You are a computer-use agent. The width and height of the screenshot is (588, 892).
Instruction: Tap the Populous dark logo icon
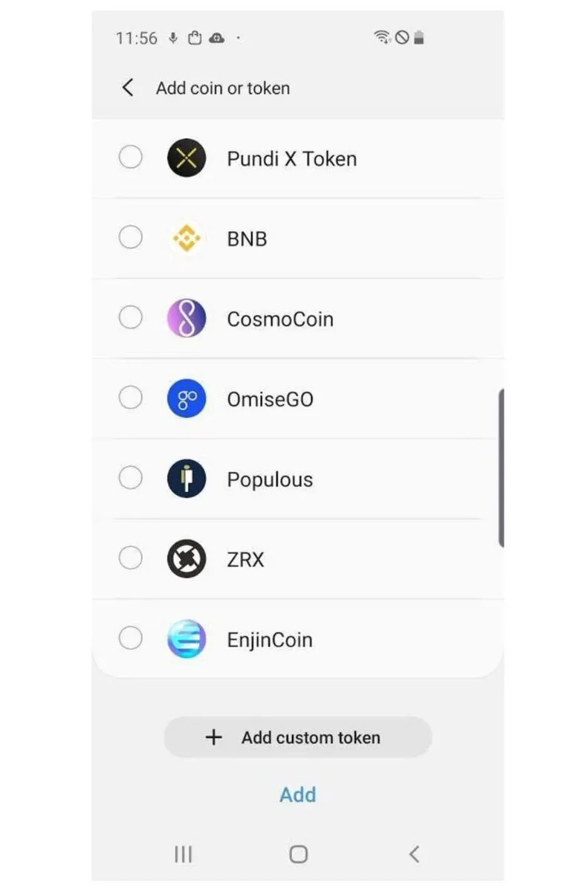(x=186, y=479)
